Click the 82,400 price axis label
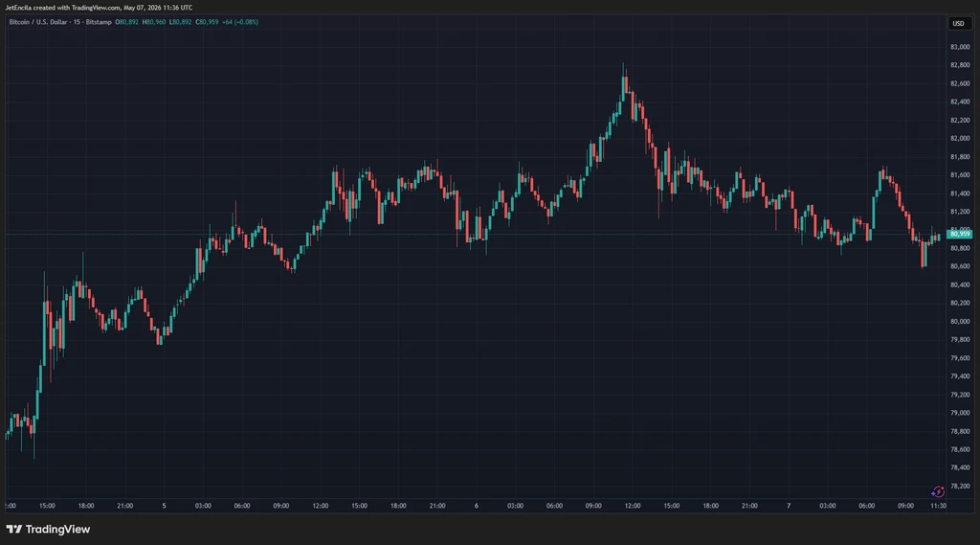The width and height of the screenshot is (980, 545). [x=960, y=102]
